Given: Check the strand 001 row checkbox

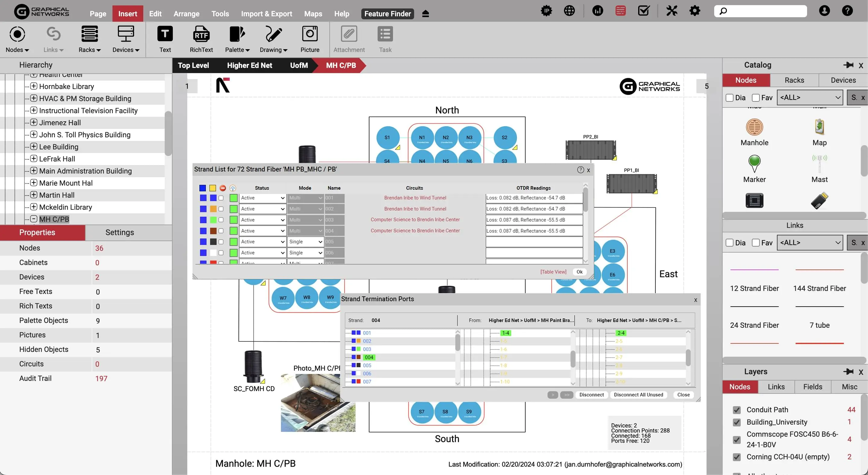Looking at the screenshot, I should 221,198.
